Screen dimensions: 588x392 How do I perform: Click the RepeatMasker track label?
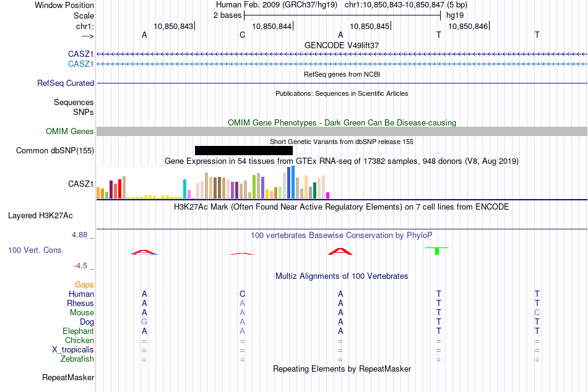(x=68, y=377)
